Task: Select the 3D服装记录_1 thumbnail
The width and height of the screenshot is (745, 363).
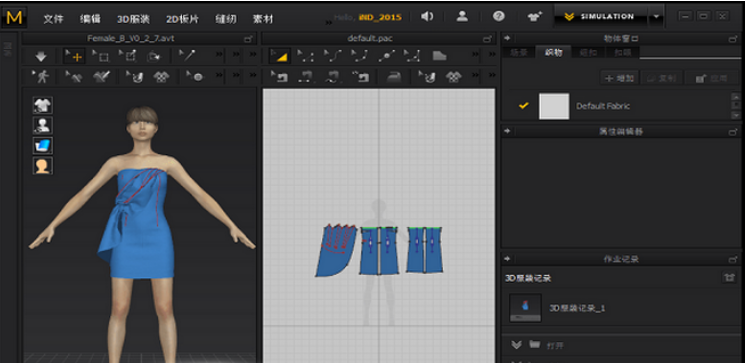Action: pyautogui.click(x=525, y=308)
